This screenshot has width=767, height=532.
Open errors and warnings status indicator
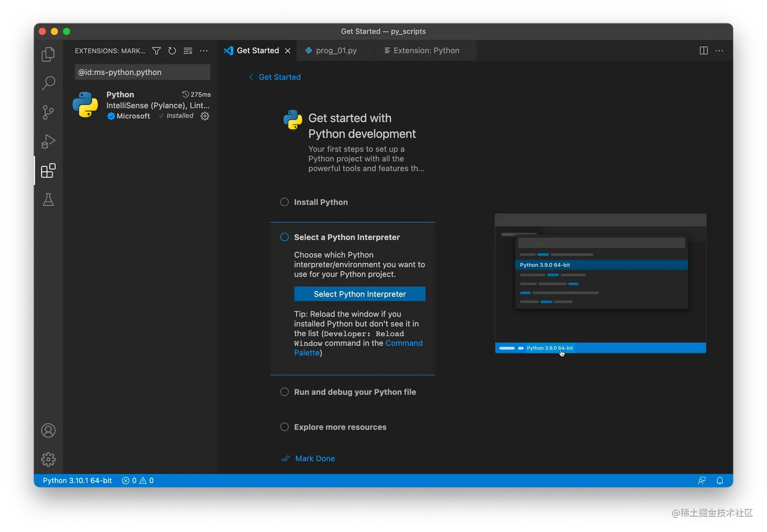[x=138, y=481]
